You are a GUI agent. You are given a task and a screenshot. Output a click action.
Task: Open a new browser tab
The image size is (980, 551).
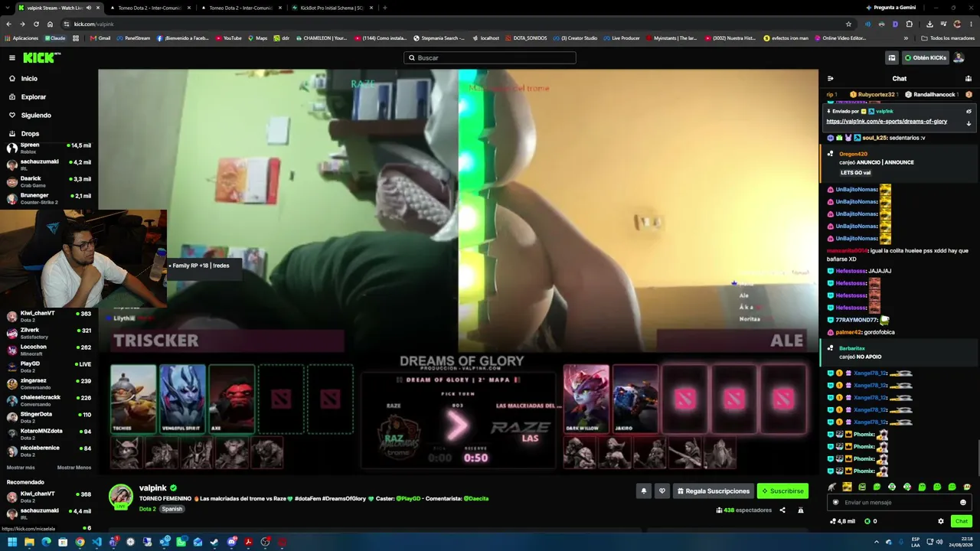tap(384, 8)
